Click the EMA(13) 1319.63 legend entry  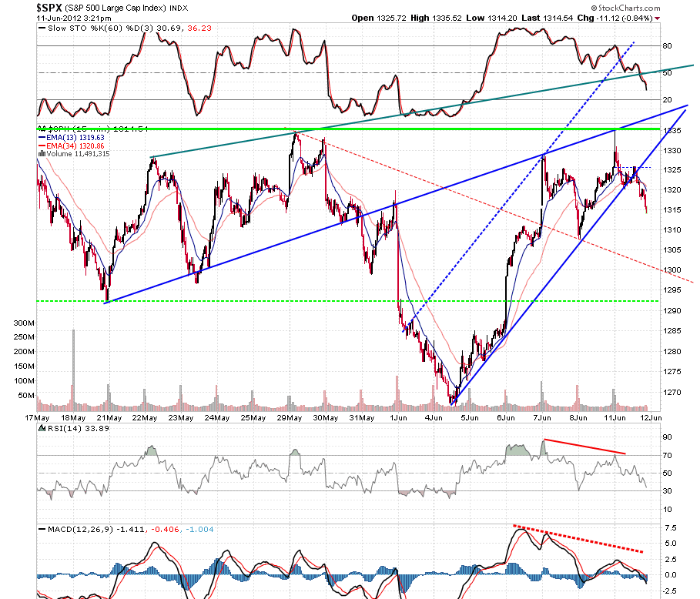coord(75,138)
